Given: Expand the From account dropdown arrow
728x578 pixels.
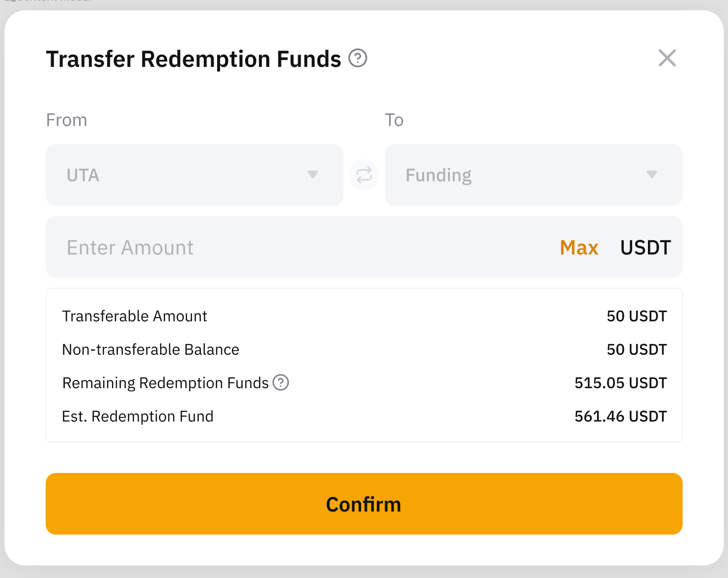Looking at the screenshot, I should pos(312,174).
